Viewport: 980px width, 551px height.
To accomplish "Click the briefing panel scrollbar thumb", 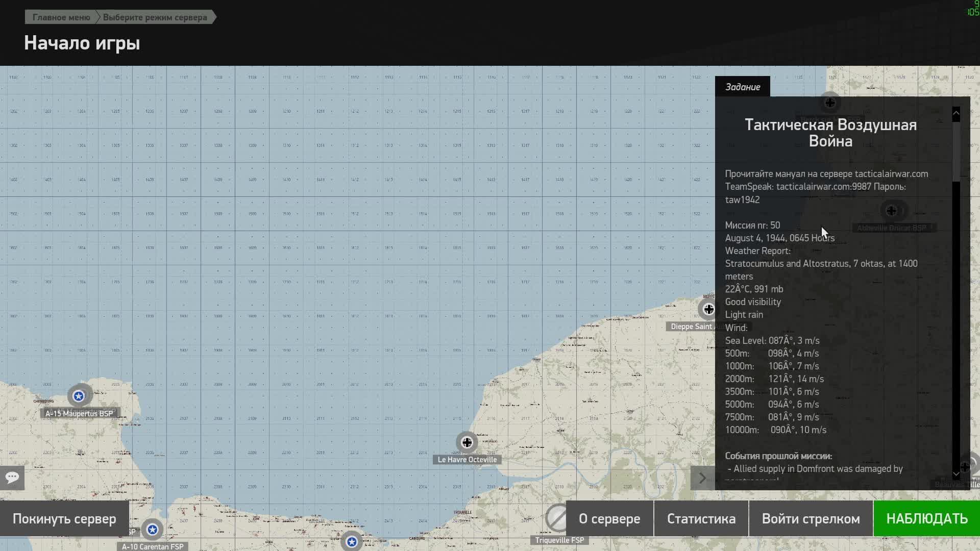I will [956, 151].
